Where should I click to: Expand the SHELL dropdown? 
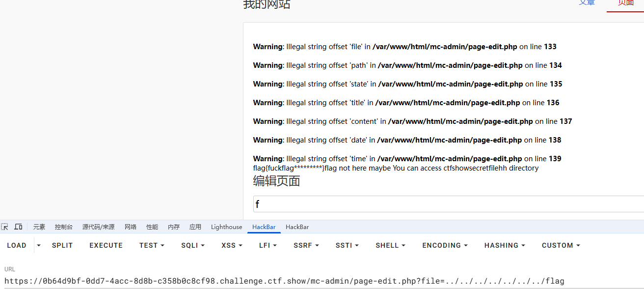click(390, 245)
